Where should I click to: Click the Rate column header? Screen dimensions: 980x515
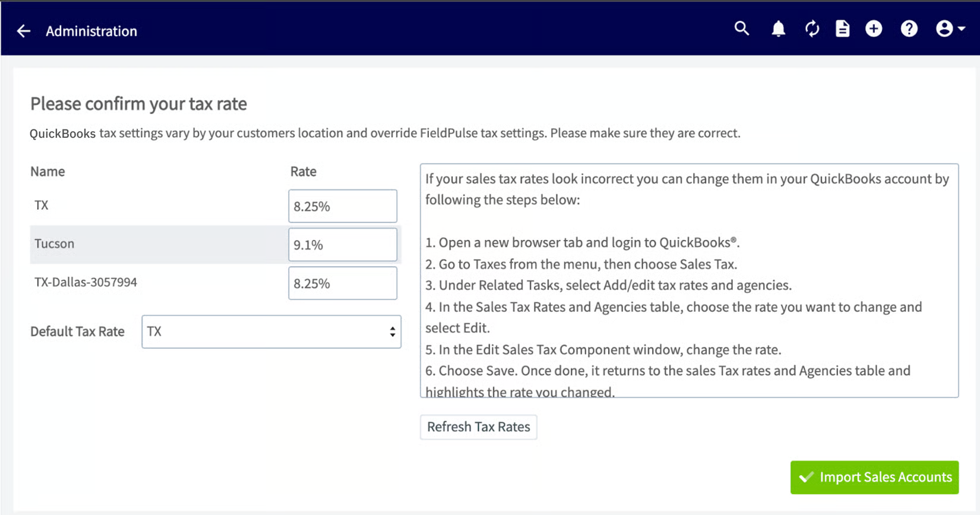click(304, 172)
